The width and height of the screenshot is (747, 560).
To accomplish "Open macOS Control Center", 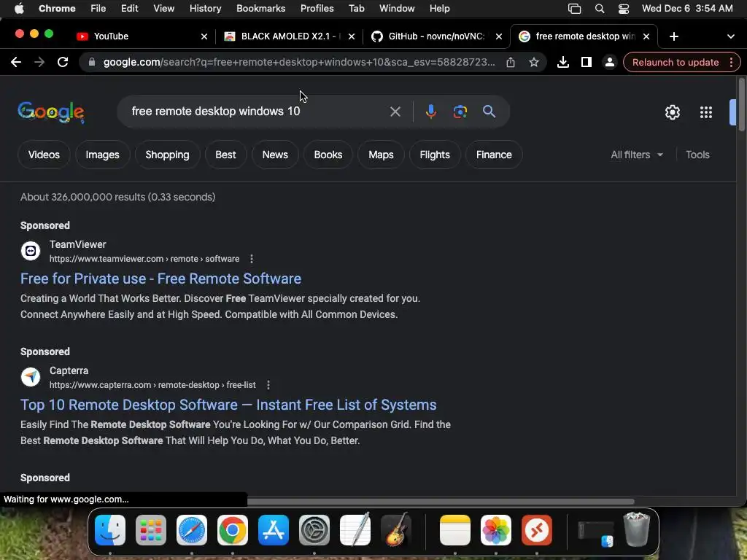I will coord(623,9).
